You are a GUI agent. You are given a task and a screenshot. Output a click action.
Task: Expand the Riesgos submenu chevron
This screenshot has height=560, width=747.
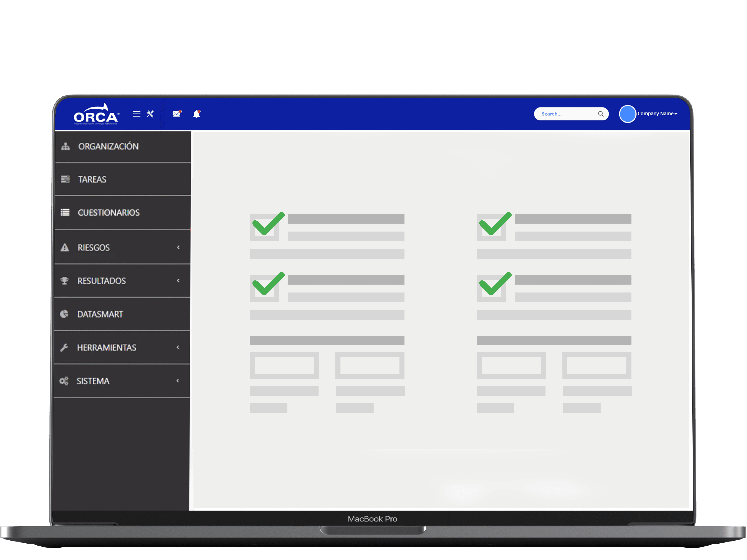178,247
